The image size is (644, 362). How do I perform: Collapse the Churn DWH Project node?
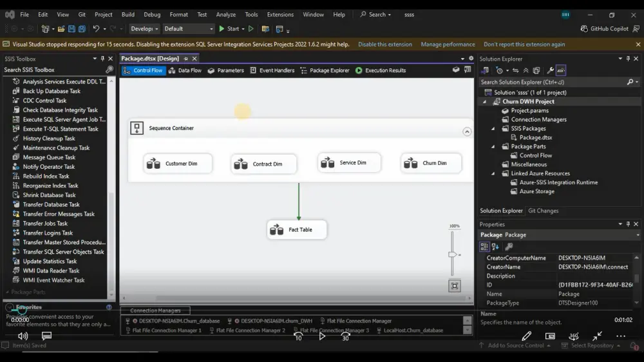pyautogui.click(x=484, y=102)
